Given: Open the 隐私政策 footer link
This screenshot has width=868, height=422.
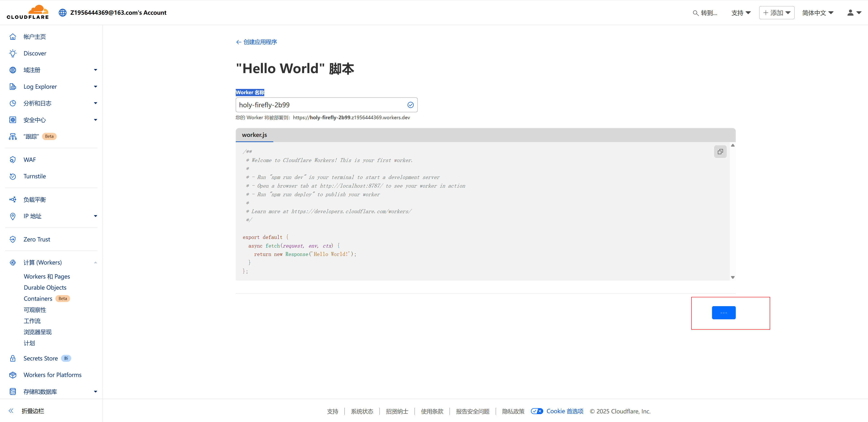Looking at the screenshot, I should coord(513,412).
